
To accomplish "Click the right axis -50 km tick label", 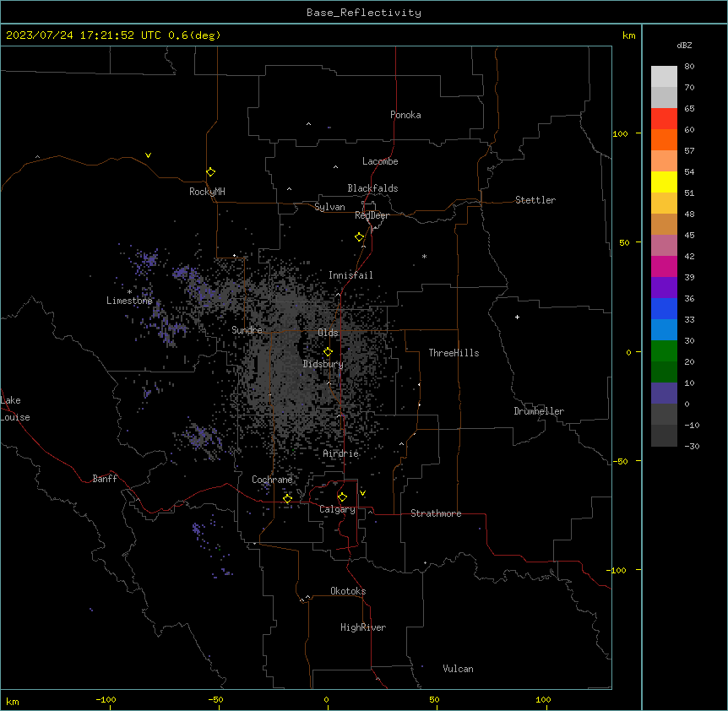I will pos(620,461).
